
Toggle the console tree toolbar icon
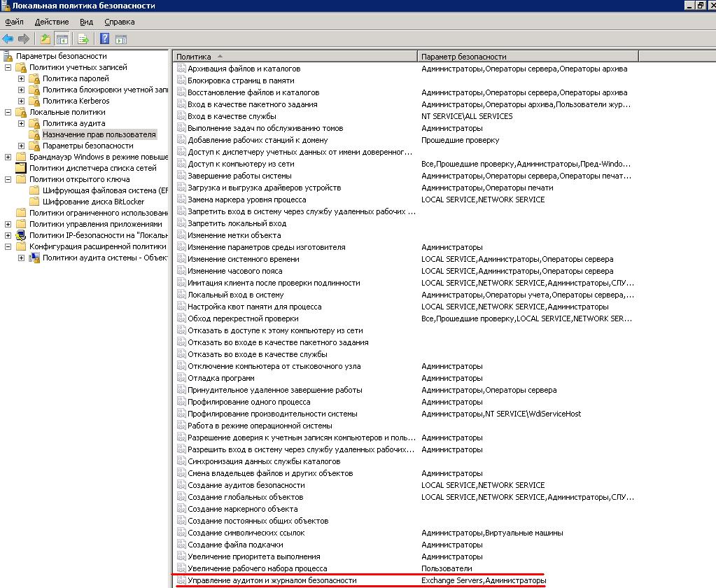[x=62, y=39]
